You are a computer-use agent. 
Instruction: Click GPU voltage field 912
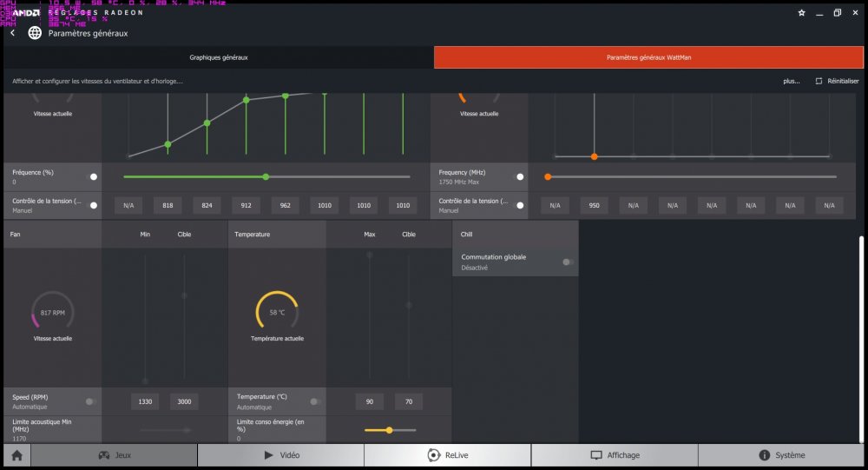[x=246, y=205]
